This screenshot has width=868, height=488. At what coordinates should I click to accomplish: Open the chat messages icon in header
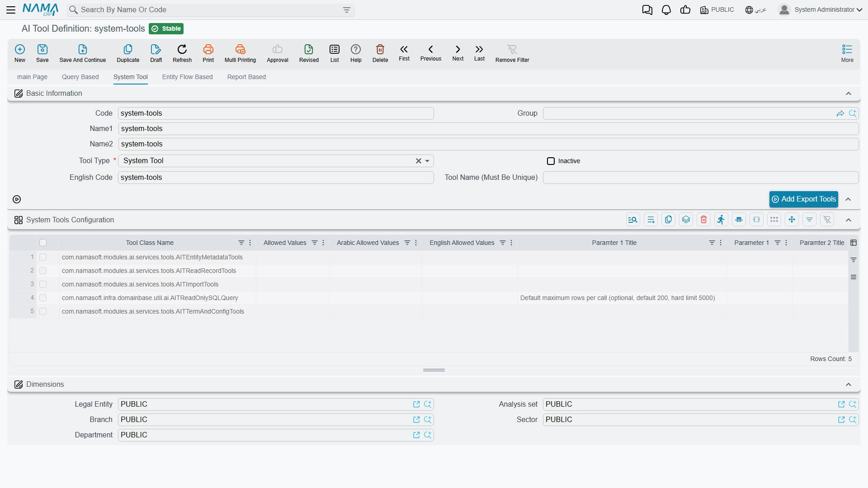(x=647, y=10)
